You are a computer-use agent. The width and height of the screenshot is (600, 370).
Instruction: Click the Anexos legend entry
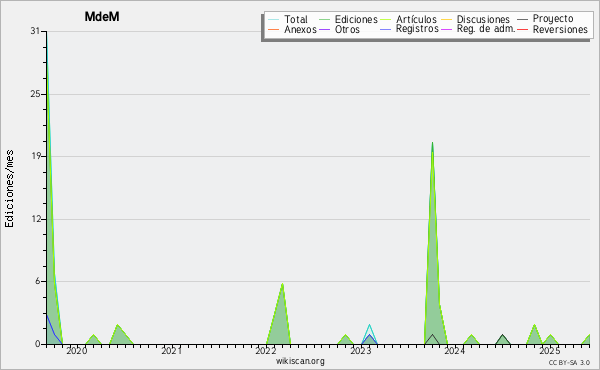292,29
